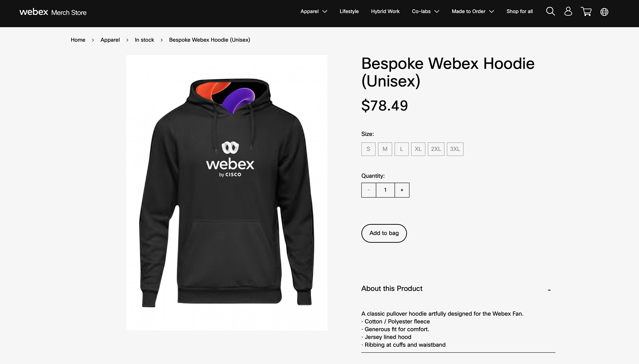The height and width of the screenshot is (364, 639).
Task: Pick size 3XL
Action: [455, 149]
